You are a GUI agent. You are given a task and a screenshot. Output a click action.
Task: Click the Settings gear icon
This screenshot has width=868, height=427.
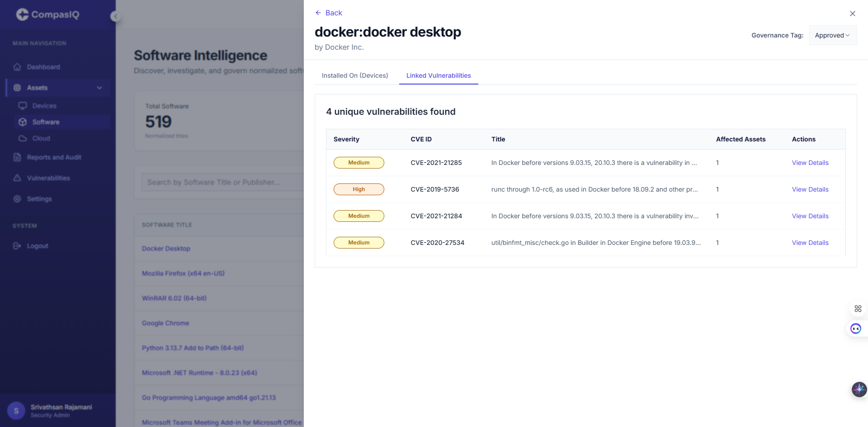(x=17, y=199)
